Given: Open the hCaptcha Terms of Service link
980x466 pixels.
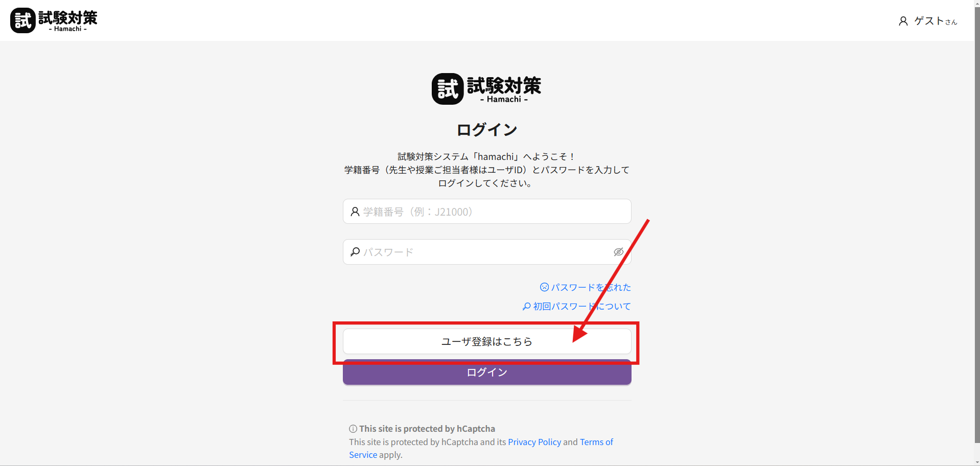Looking at the screenshot, I should pyautogui.click(x=596, y=442).
